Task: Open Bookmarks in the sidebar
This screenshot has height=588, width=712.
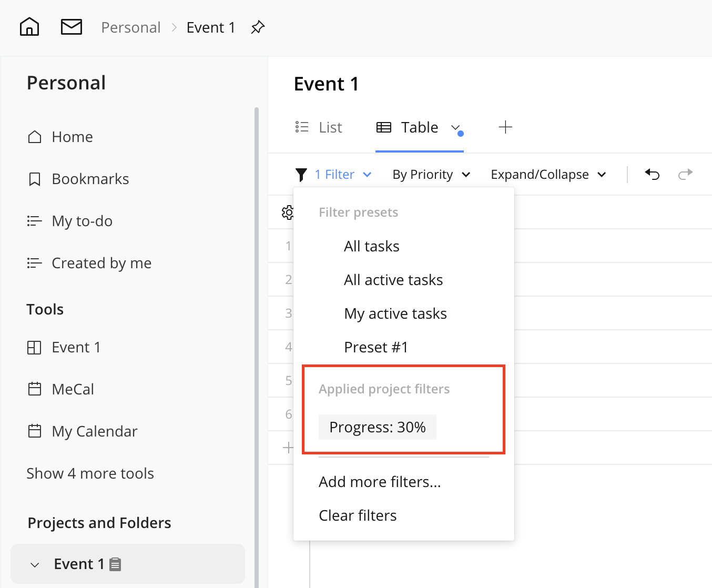Action: [90, 179]
